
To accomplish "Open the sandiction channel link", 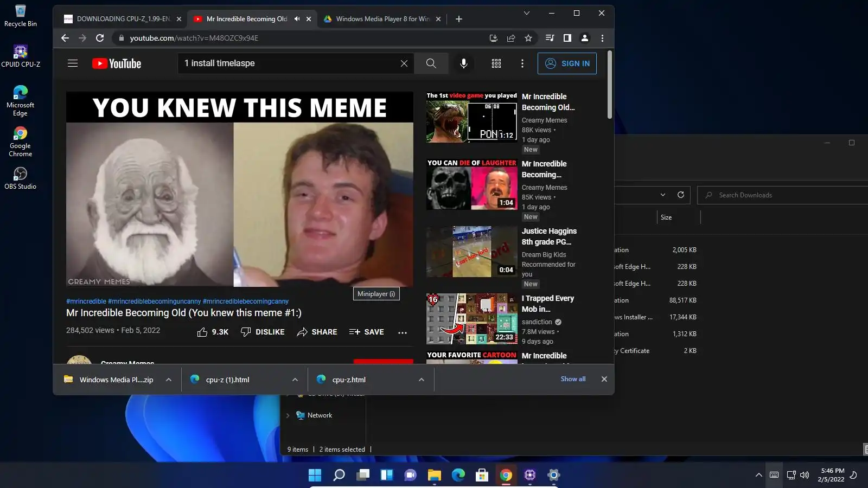I will 537,322.
